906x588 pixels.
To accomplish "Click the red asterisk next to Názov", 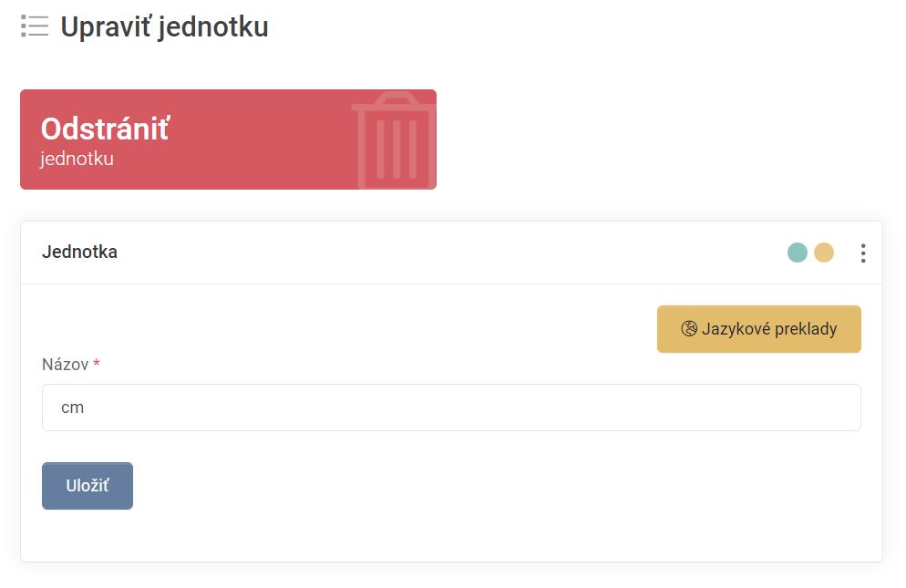I will click(x=96, y=365).
